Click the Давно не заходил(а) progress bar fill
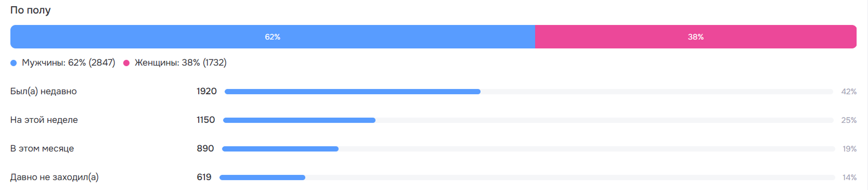Image resolution: width=868 pixels, height=190 pixels. tap(262, 178)
